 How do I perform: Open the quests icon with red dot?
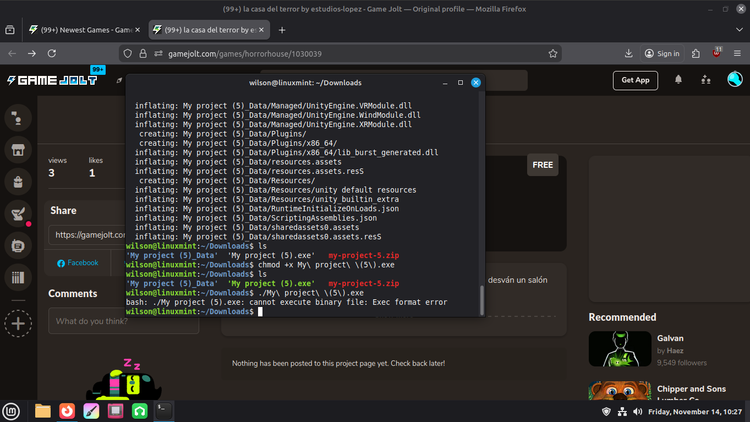18,214
